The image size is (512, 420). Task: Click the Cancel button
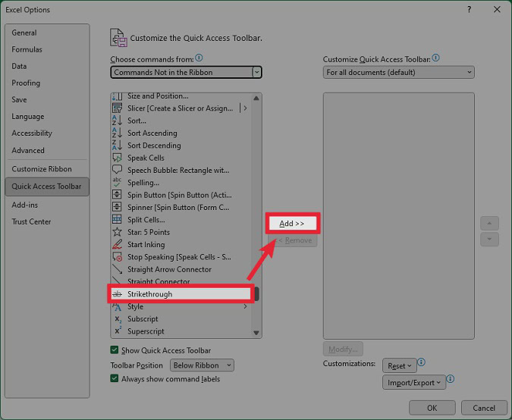(x=484, y=408)
